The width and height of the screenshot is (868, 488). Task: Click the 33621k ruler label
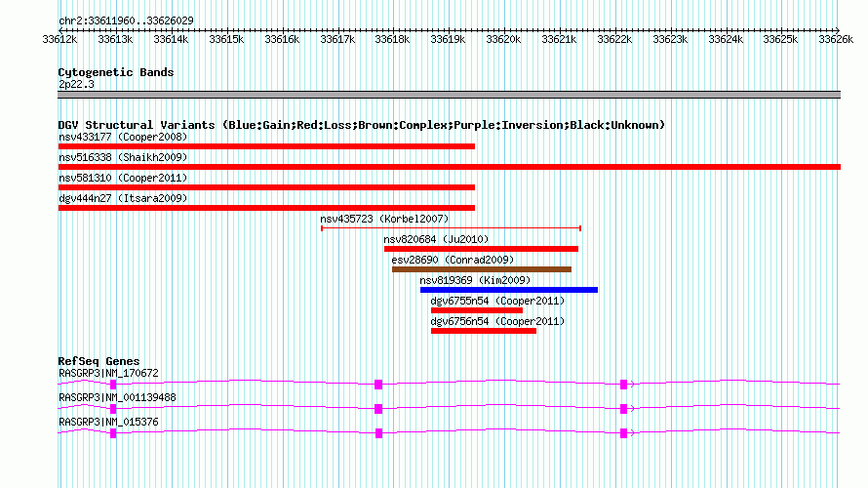pos(559,39)
